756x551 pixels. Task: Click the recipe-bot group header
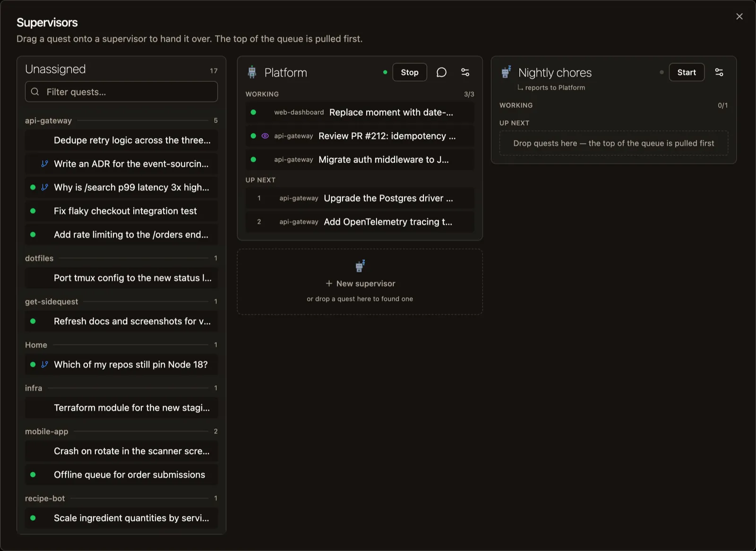click(x=121, y=499)
